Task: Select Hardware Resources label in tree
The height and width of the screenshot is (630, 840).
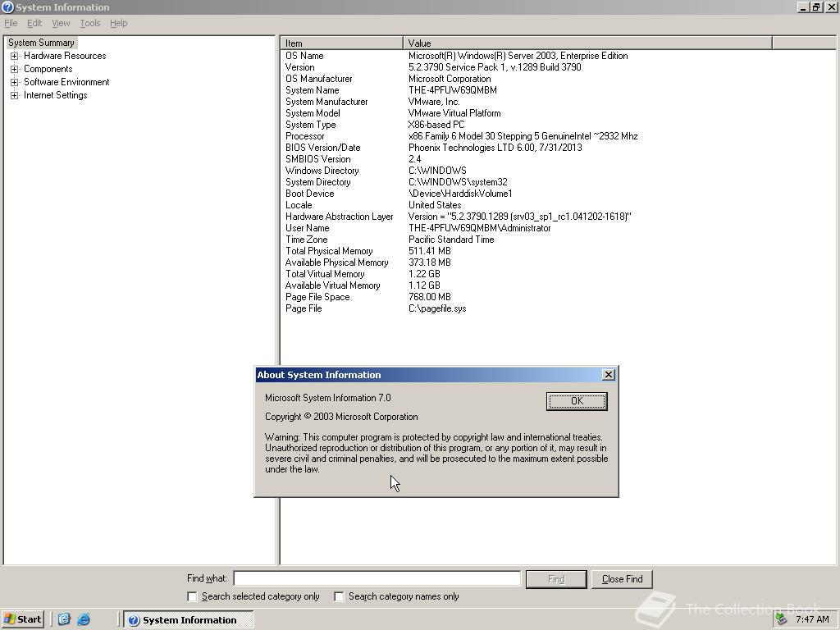Action: (65, 56)
